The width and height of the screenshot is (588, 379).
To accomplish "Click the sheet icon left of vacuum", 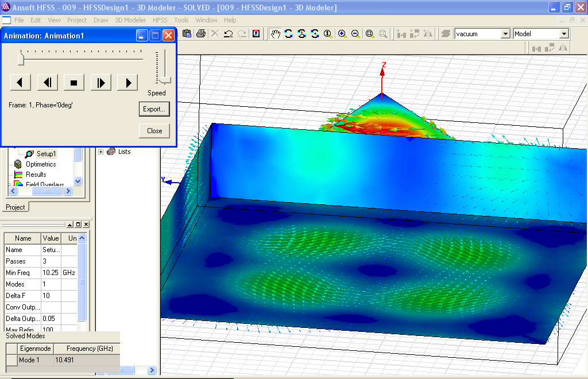I will coord(446,34).
